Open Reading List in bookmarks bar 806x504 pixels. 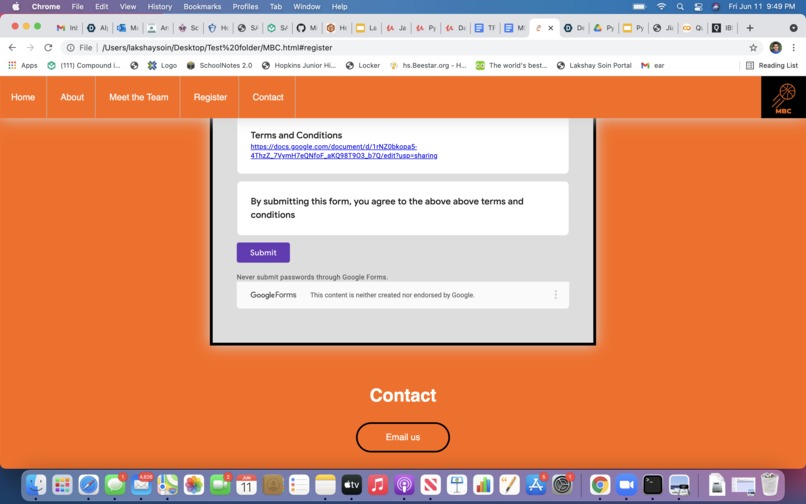pyautogui.click(x=772, y=65)
